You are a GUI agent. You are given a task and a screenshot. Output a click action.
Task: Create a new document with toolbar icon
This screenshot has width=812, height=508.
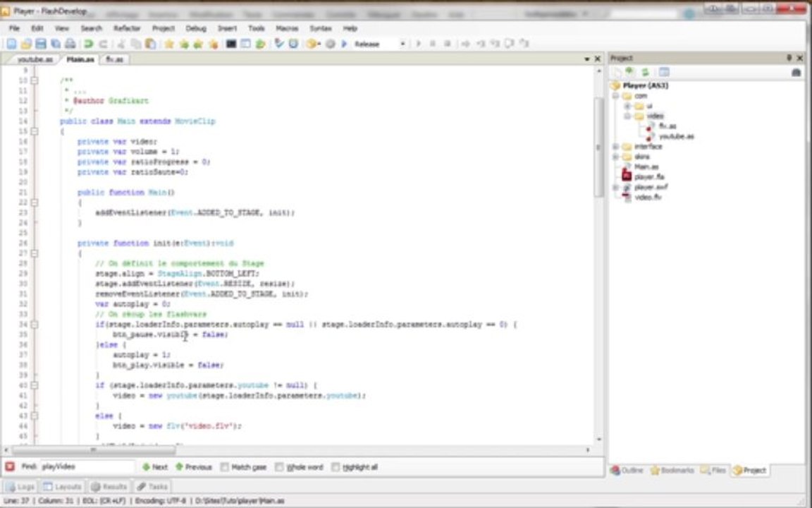11,44
